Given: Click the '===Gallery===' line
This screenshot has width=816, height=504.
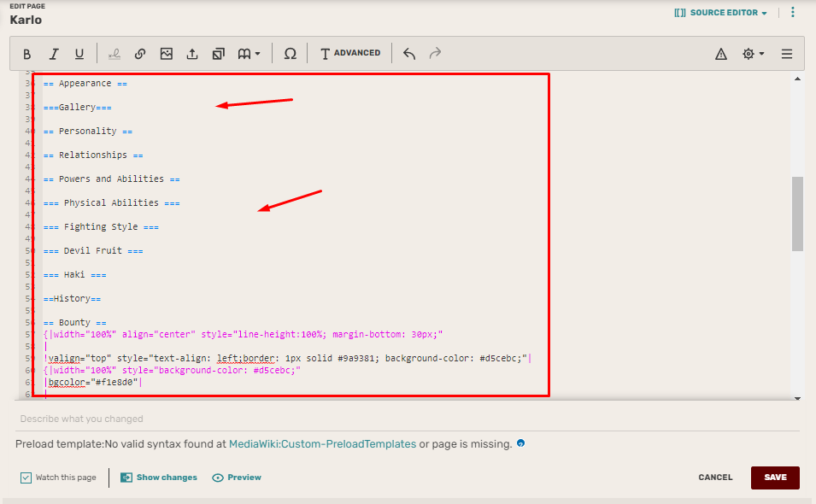Looking at the screenshot, I should click(78, 107).
